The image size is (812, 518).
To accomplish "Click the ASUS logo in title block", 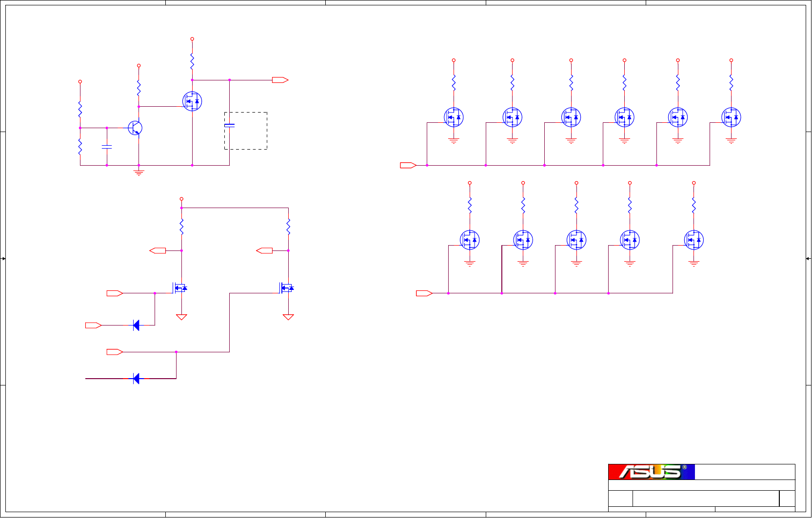I will point(651,472).
